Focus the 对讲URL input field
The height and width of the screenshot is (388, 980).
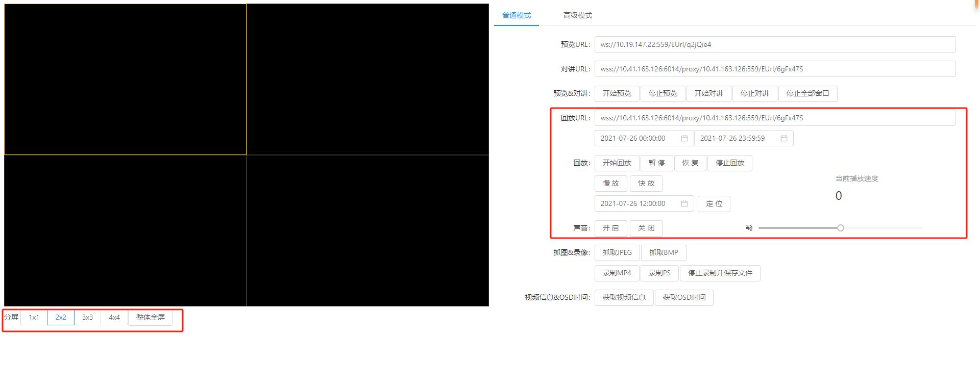tap(775, 69)
